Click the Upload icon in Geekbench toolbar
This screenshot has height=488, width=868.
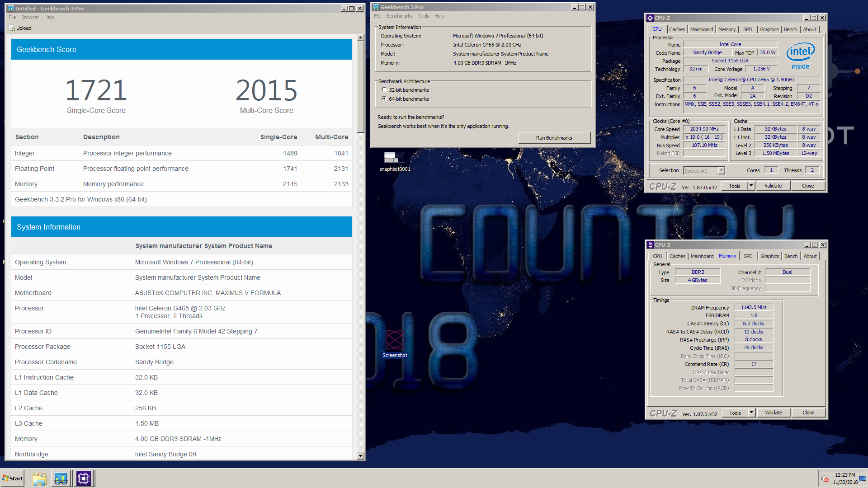click(12, 28)
